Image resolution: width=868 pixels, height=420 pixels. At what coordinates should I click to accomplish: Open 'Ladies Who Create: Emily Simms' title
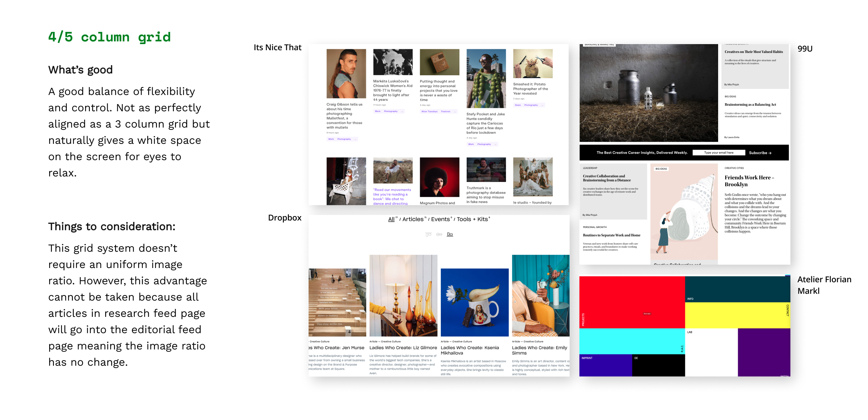pyautogui.click(x=539, y=350)
